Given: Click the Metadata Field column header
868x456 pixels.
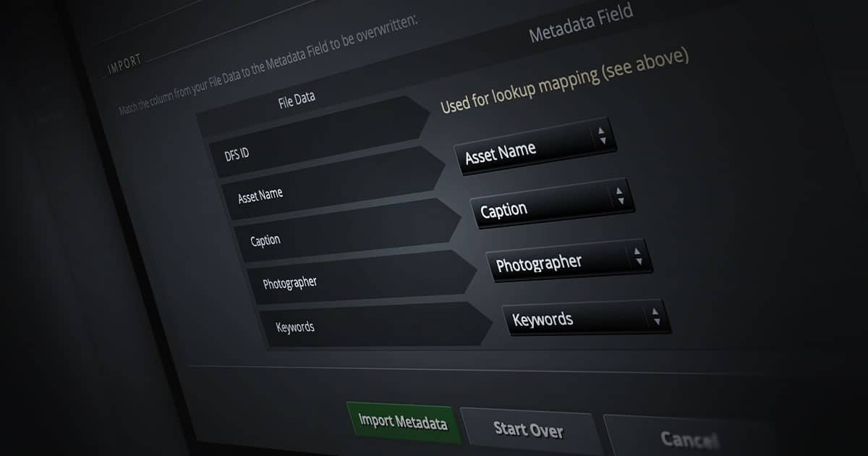Looking at the screenshot, I should 581,23.
